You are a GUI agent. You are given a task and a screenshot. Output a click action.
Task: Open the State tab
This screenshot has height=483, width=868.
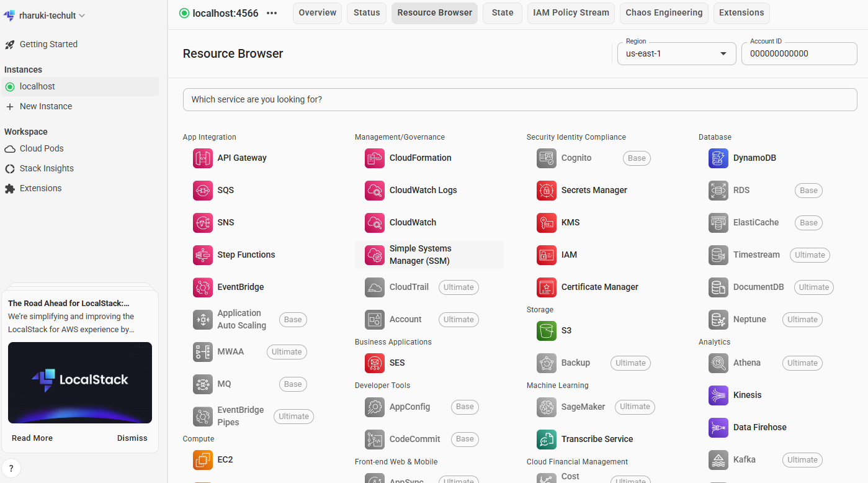(503, 13)
